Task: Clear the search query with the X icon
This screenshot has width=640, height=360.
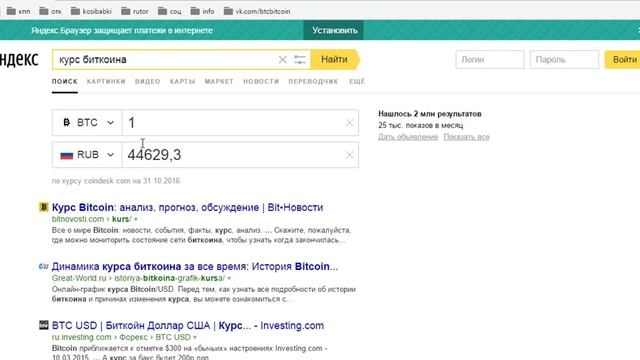Action: pos(282,60)
